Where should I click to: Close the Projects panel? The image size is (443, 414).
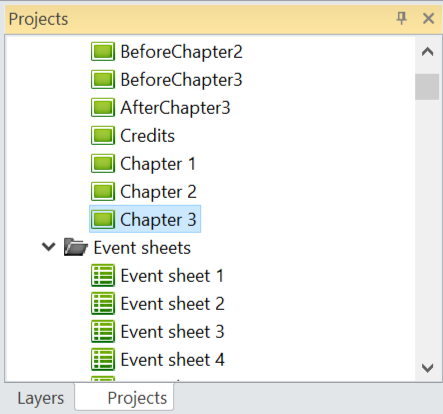(x=428, y=18)
